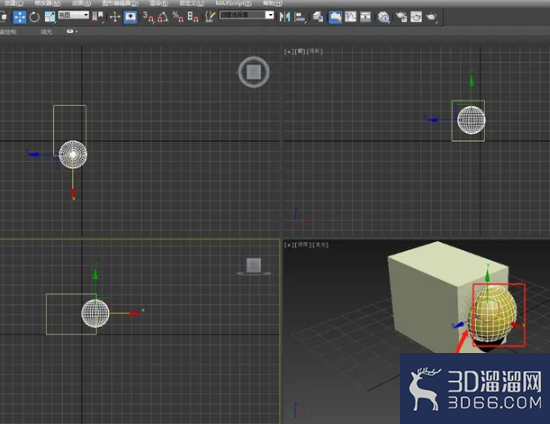Click the perspective viewport view name label
The width and height of the screenshot is (550, 424).
(303, 245)
